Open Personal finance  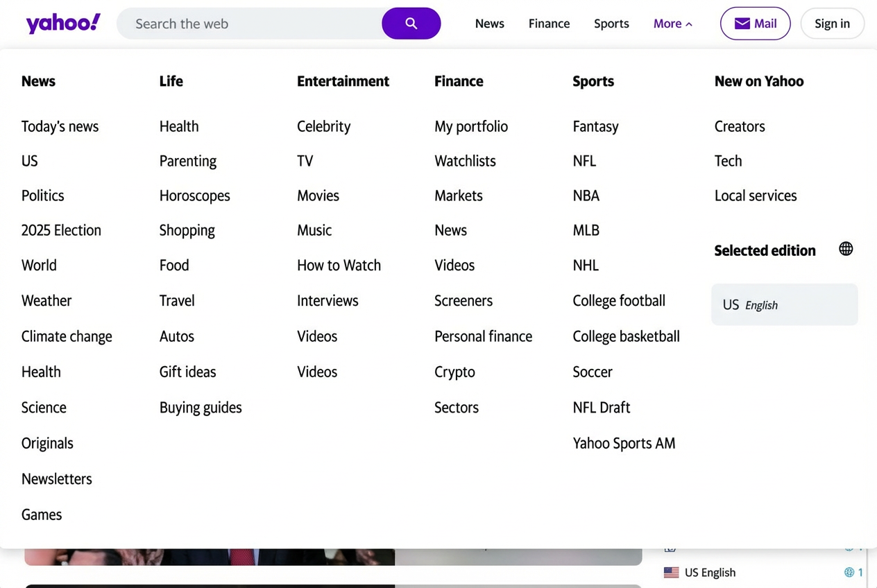point(484,336)
